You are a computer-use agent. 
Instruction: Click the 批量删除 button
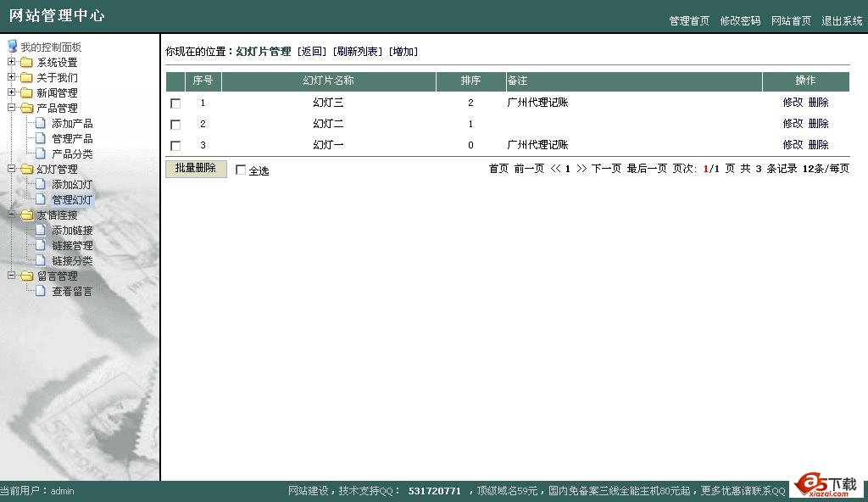[196, 169]
